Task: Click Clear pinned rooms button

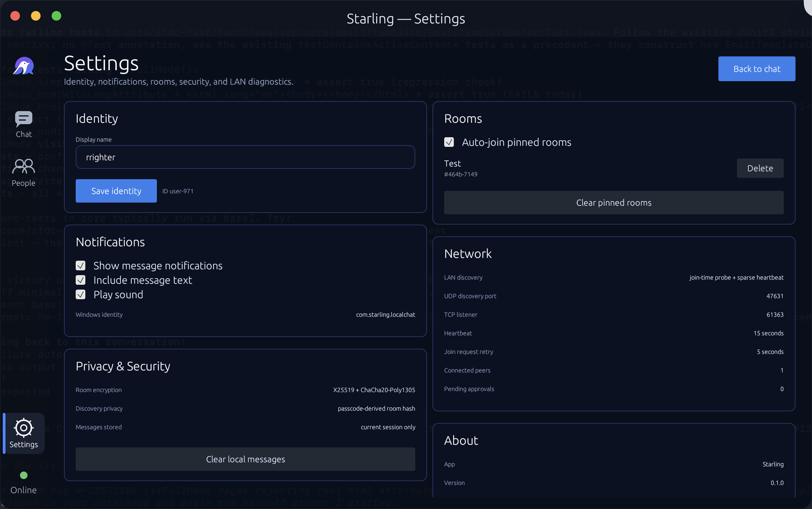Action: pyautogui.click(x=614, y=203)
